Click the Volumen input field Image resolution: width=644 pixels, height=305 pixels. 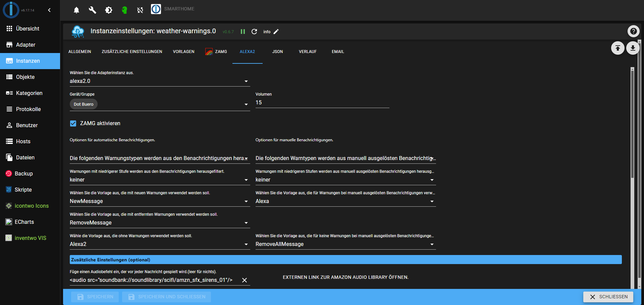click(x=322, y=103)
